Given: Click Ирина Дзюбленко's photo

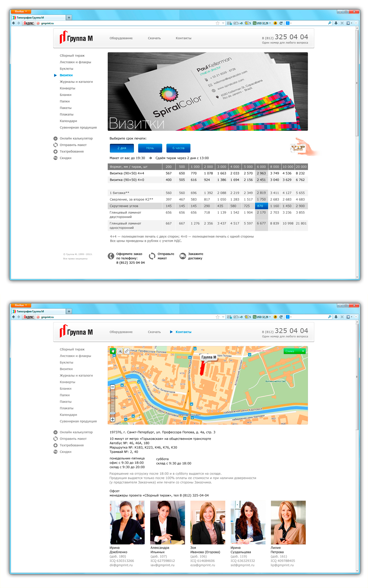Looking at the screenshot, I should 127,522.
